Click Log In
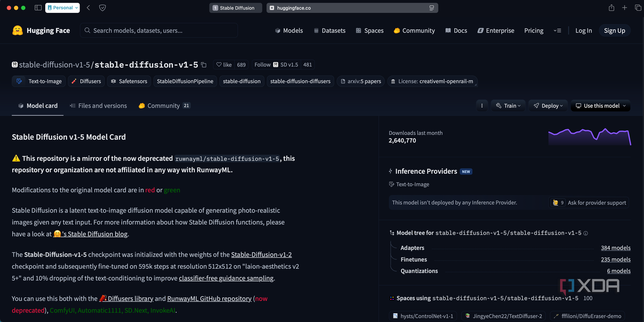644x322 pixels. click(584, 30)
